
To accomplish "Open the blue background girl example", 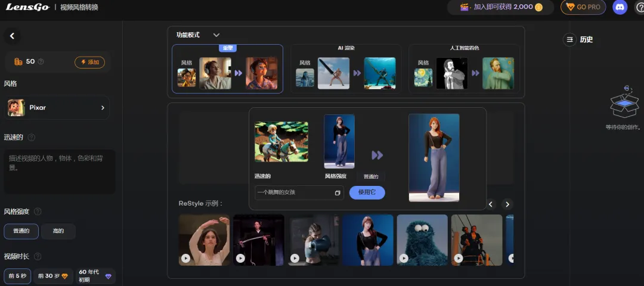I will pos(368,240).
